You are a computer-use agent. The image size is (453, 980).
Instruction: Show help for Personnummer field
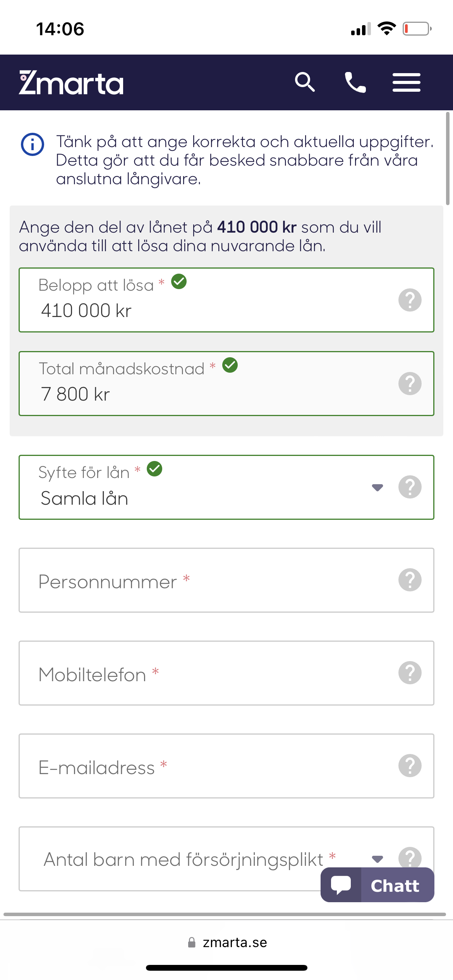pos(410,580)
